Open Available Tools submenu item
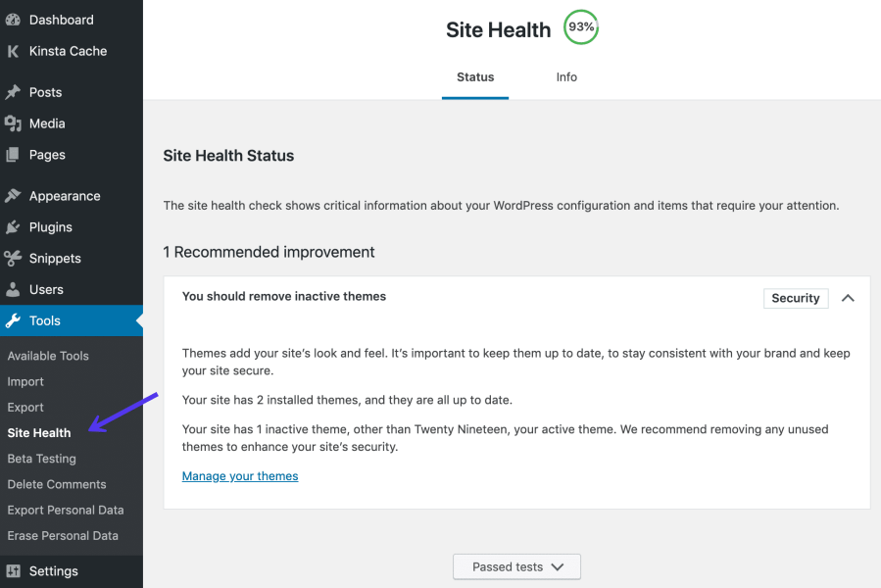This screenshot has height=588, width=881. point(48,356)
